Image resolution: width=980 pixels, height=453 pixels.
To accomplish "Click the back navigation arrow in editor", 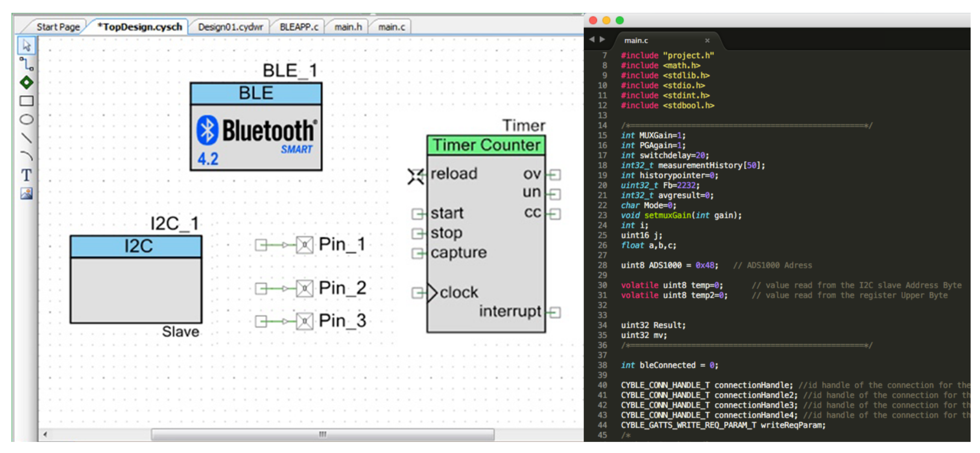I will (x=592, y=39).
